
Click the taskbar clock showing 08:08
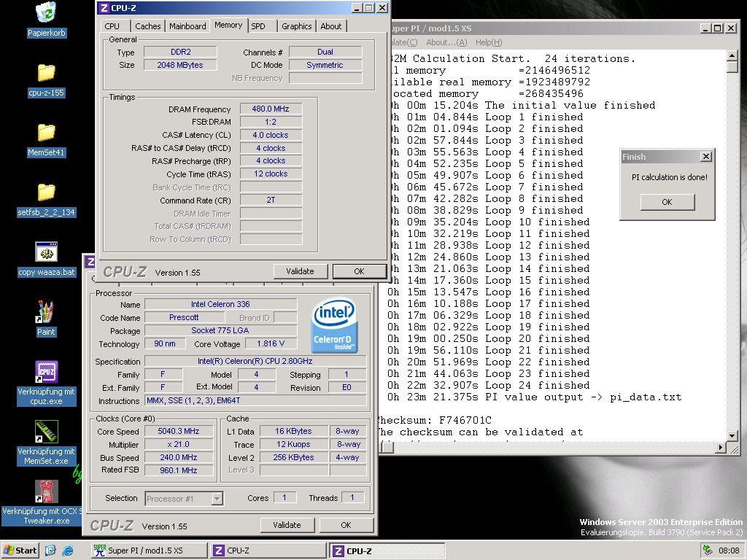click(729, 551)
